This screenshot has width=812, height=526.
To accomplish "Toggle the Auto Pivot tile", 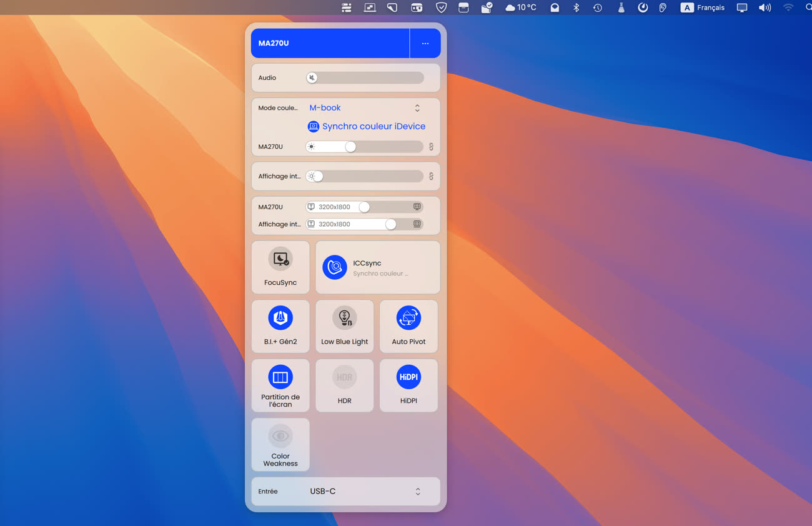I will 408,327.
